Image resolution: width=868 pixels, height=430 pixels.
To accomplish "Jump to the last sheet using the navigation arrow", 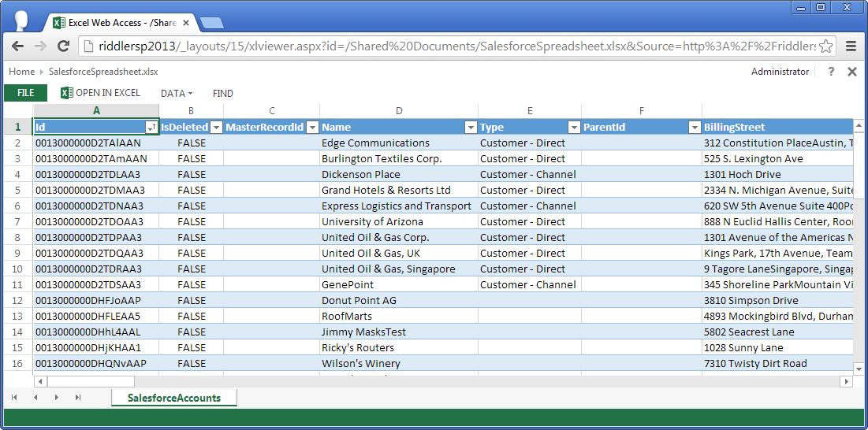I will point(77,398).
